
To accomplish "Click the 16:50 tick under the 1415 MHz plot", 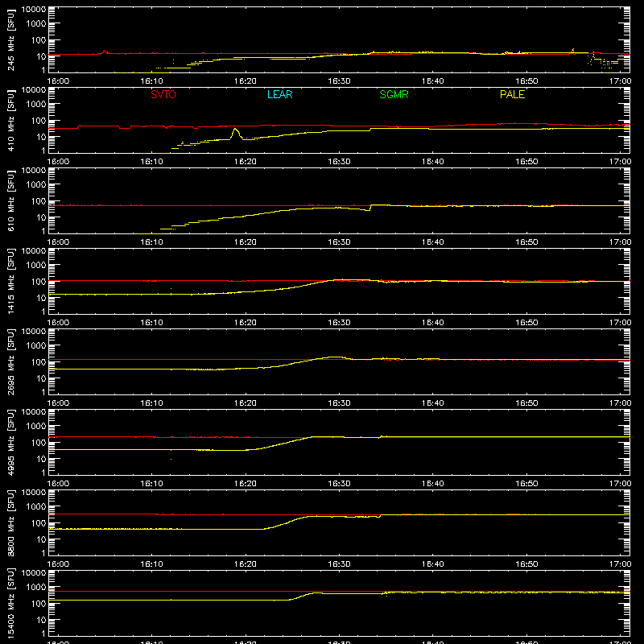I will (x=526, y=323).
